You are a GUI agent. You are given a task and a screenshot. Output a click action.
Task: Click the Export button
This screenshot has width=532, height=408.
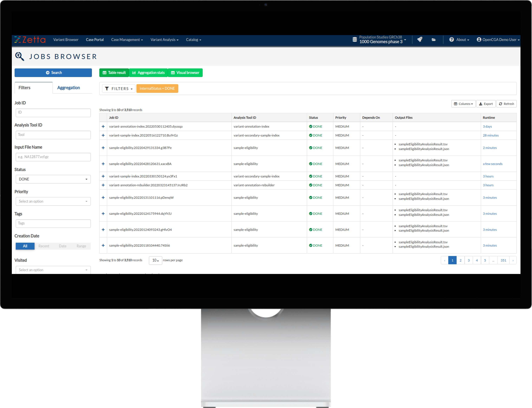coord(486,104)
